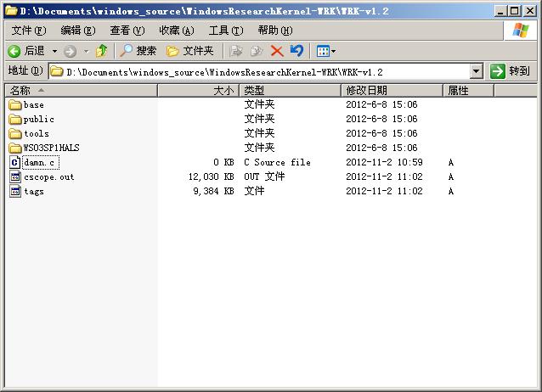This screenshot has width=542, height=392.
Task: Click the 9,384 KB size value
Action: (213, 191)
